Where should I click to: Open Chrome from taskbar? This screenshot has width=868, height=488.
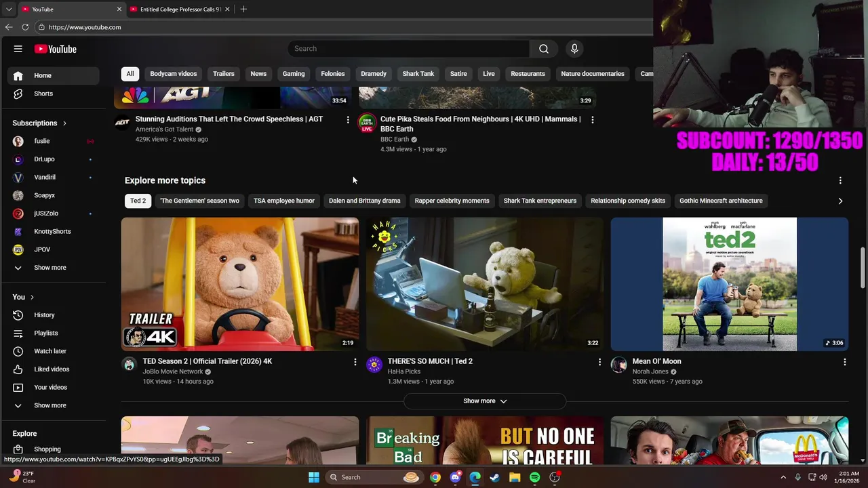pyautogui.click(x=435, y=477)
